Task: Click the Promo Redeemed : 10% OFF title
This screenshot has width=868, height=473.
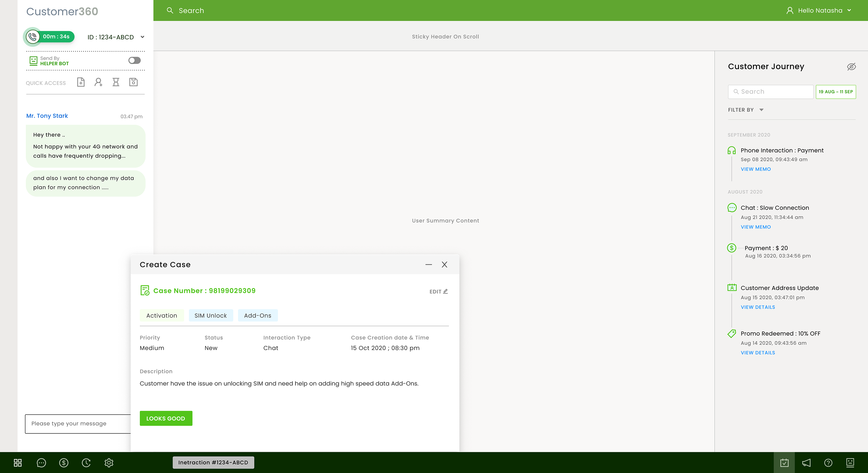Action: (781, 334)
